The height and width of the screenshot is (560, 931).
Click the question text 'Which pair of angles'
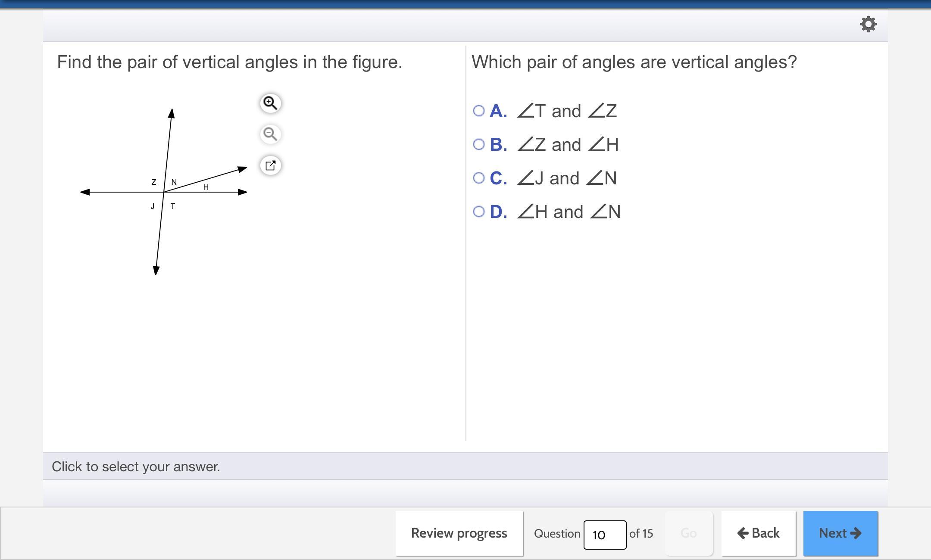coord(634,62)
